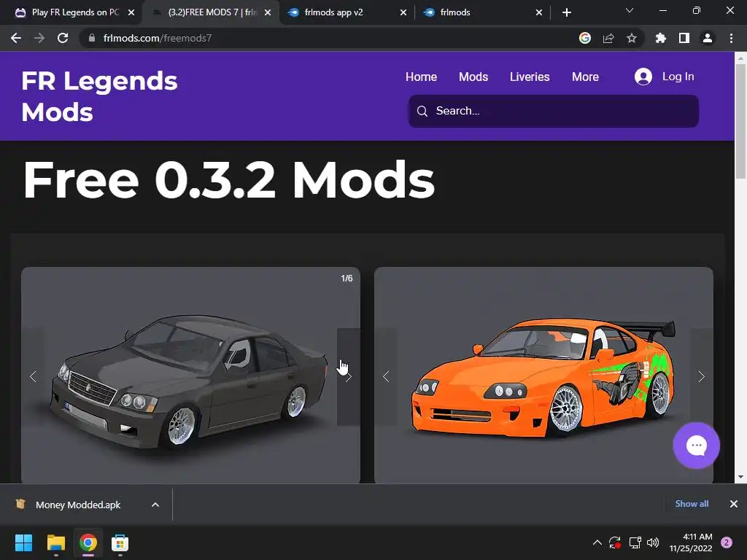The height and width of the screenshot is (560, 747).
Task: Expand the More menu
Action: point(585,77)
